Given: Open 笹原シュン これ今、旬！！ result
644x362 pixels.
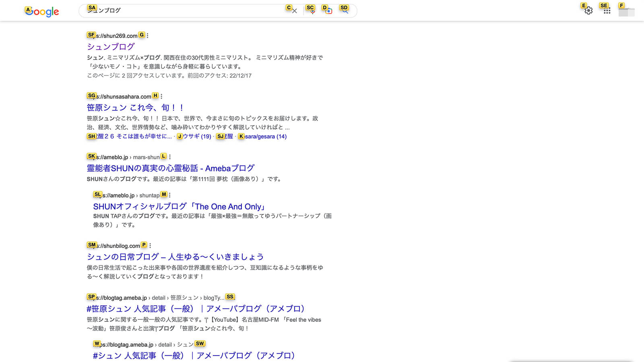Looking at the screenshot, I should click(136, 107).
